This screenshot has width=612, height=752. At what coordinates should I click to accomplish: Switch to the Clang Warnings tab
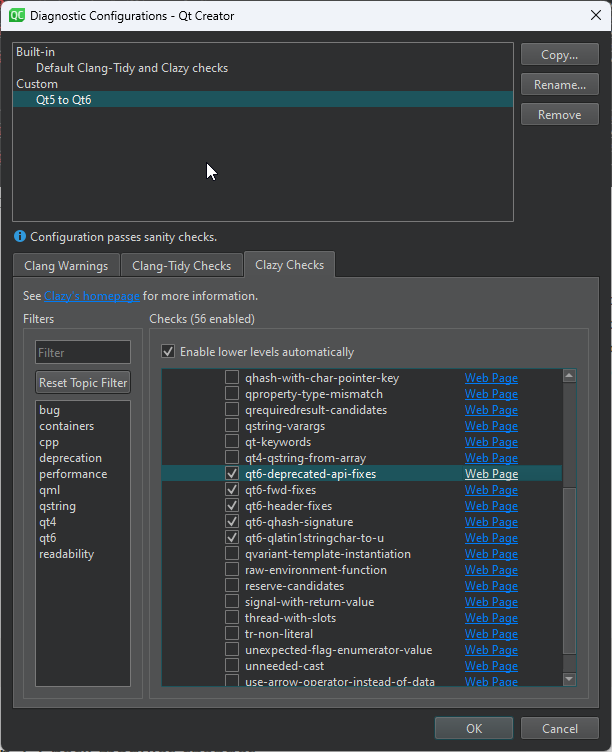tap(66, 266)
